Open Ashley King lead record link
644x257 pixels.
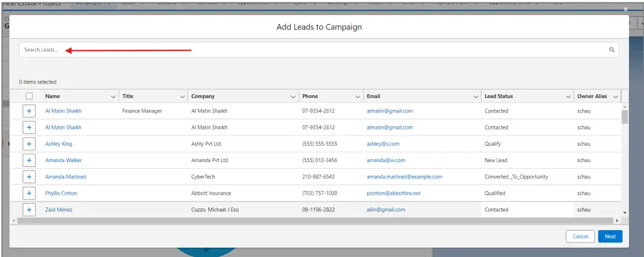coord(59,144)
